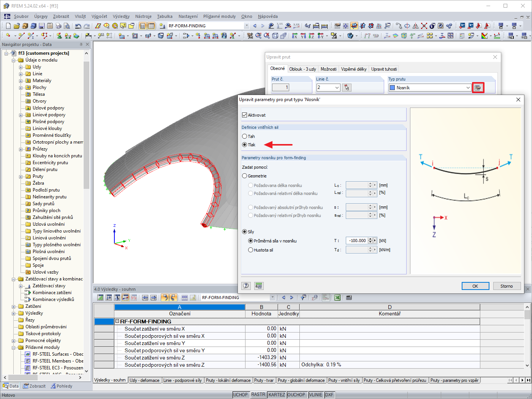532x399 pixels.
Task: Toggle the KARTEZ status bar button
Action: pyautogui.click(x=277, y=395)
